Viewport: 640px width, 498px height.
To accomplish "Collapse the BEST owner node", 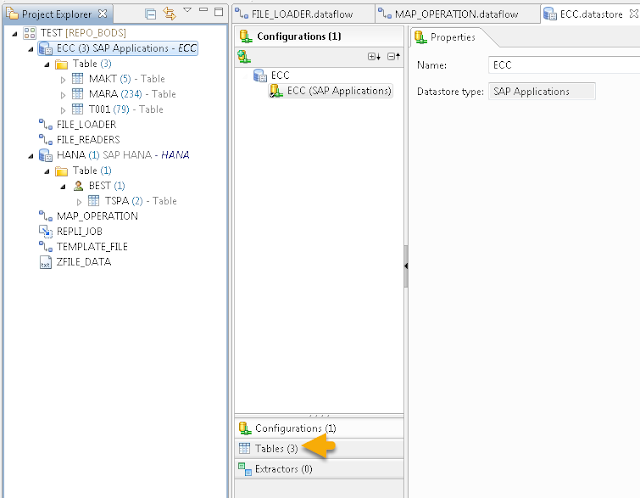I will 63,187.
